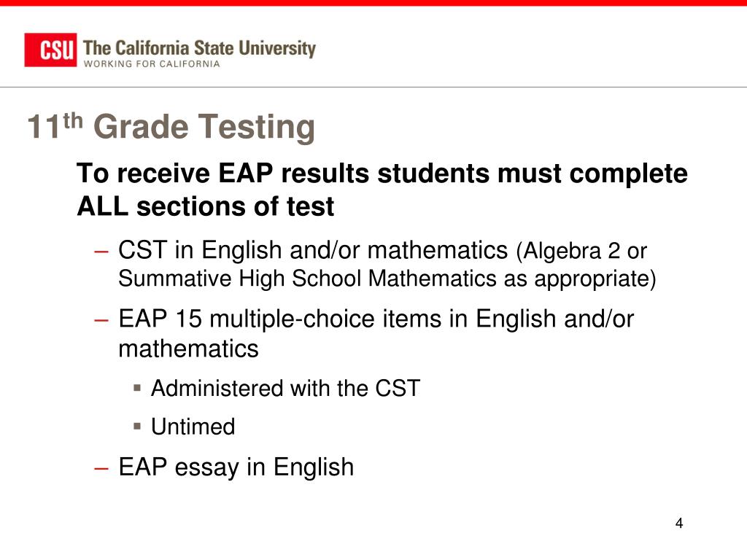Image resolution: width=747 pixels, height=560 pixels.
Task: Click the word 'mathematics' under EAP 15
Action: [x=188, y=349]
